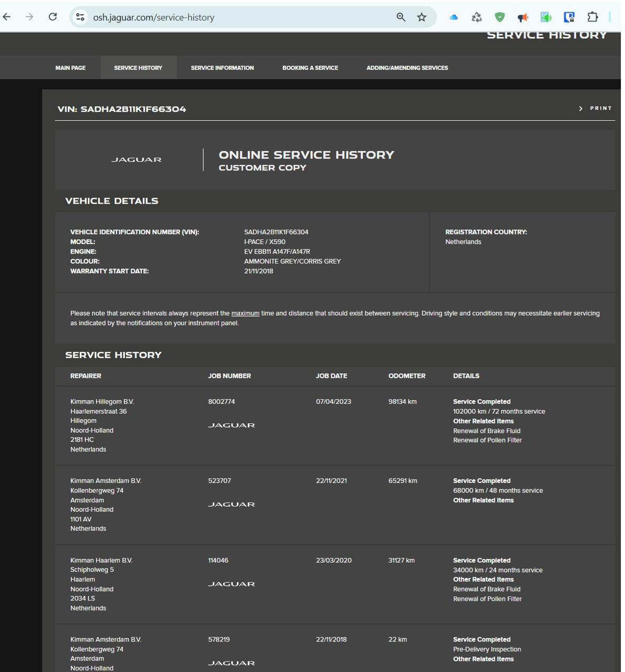Click odometer reading 31127 km
625x672 pixels.
tap(401, 561)
